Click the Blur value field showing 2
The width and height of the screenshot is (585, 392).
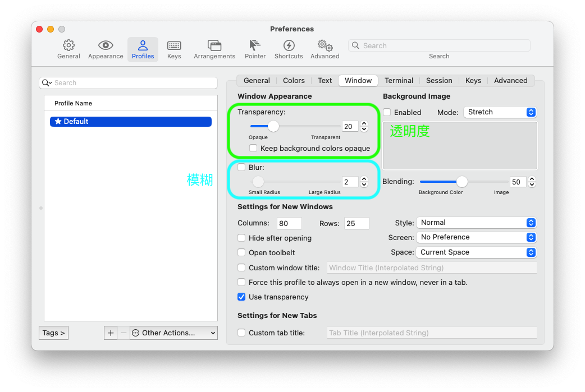click(350, 182)
